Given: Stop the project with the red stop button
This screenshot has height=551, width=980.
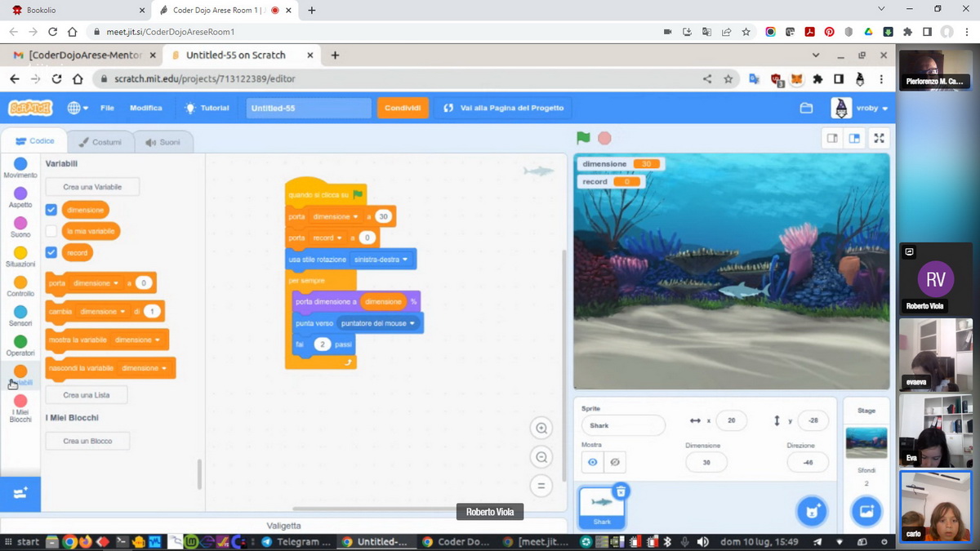Looking at the screenshot, I should tap(604, 138).
